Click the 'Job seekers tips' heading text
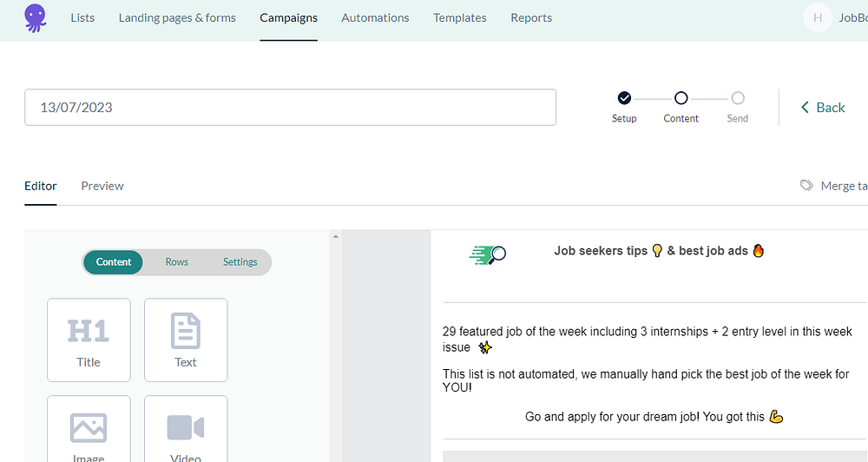The height and width of the screenshot is (462, 868). click(x=659, y=251)
